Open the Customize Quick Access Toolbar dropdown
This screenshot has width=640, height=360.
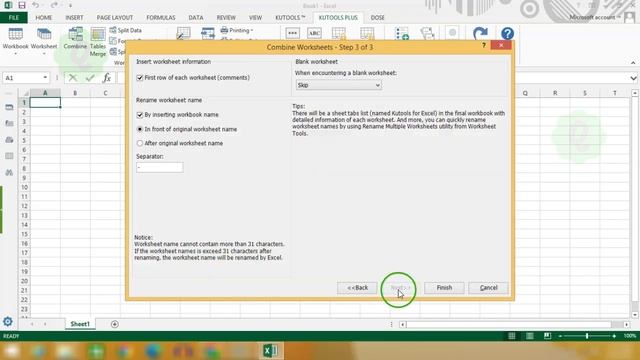(x=70, y=6)
